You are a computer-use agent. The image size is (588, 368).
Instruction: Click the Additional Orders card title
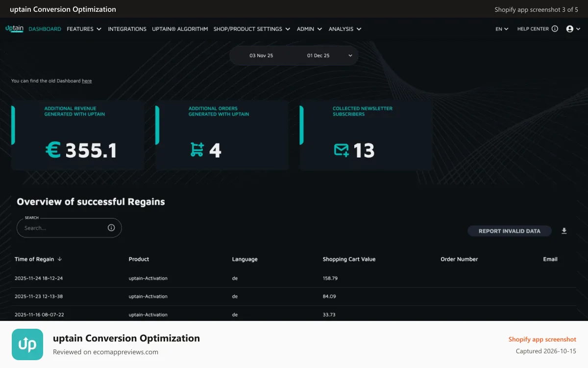pos(219,111)
